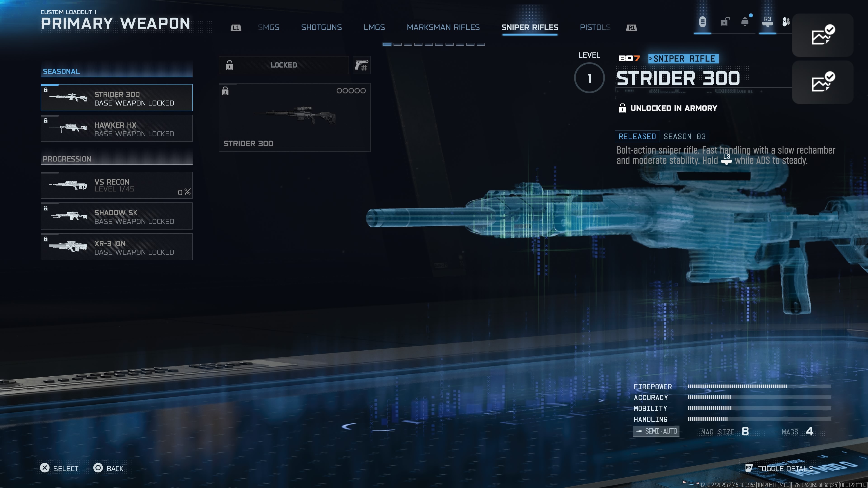Click the FIREPOWER stat bar
868x488 pixels.
click(x=759, y=386)
